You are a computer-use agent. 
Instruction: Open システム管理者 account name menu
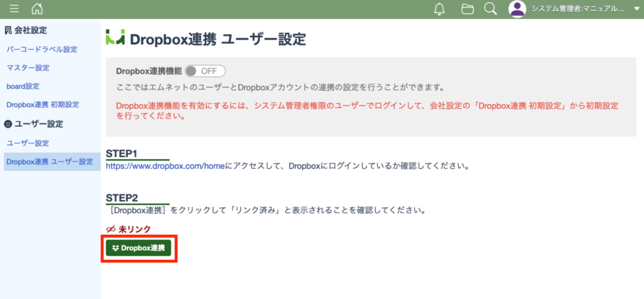point(578,9)
